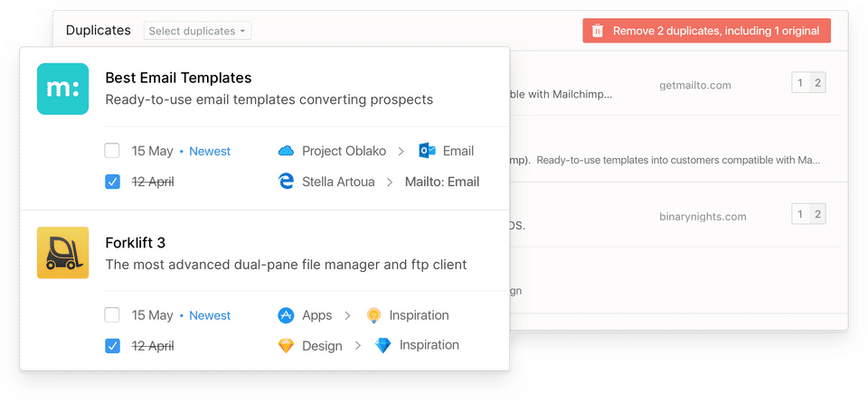The height and width of the screenshot is (411, 868).
Task: Open the Select duplicates dropdown
Action: (197, 31)
